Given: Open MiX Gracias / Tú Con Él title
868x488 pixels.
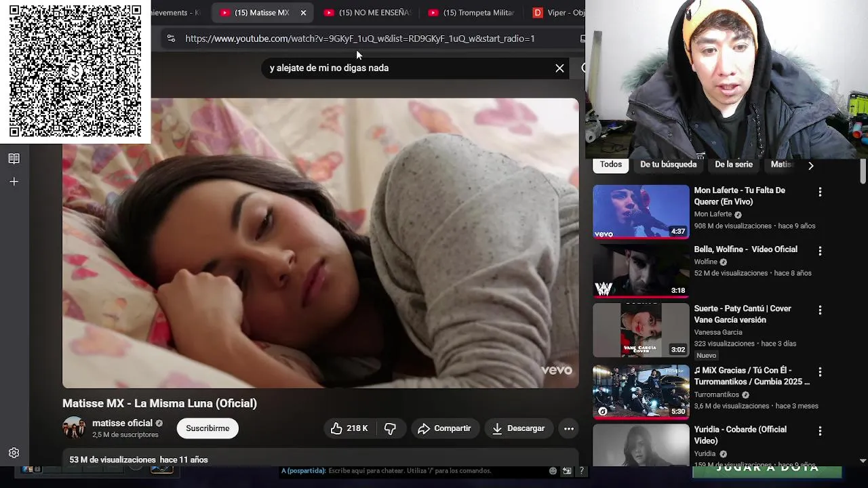Looking at the screenshot, I should 751,376.
